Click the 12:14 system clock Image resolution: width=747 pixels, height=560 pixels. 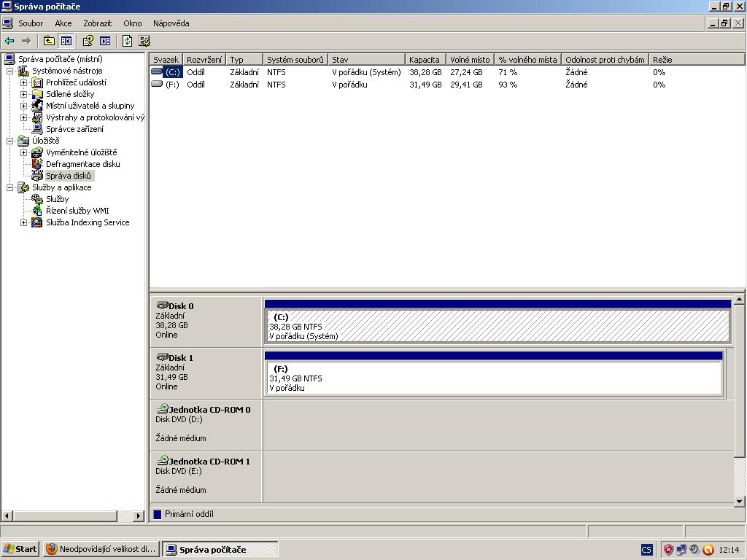point(729,550)
